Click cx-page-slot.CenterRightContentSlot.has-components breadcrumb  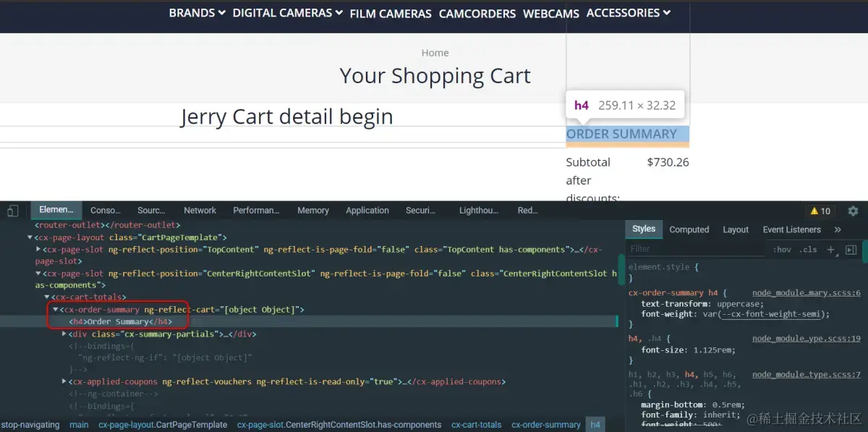coord(339,425)
